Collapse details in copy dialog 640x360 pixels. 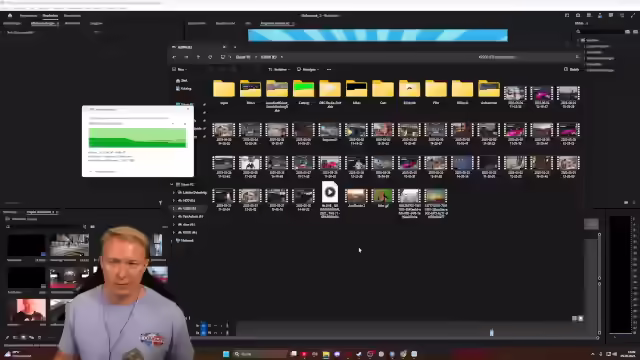102,171
